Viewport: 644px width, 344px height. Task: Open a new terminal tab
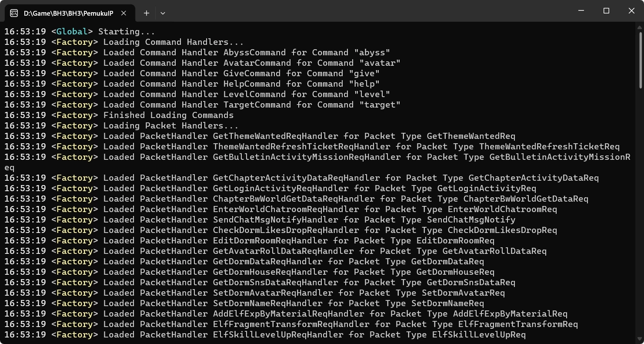pos(147,13)
